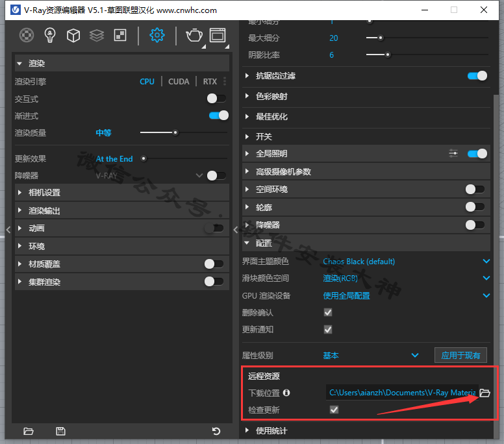This screenshot has height=444, width=504.
Task: Open the Lights tab bulb icon
Action: pos(50,35)
